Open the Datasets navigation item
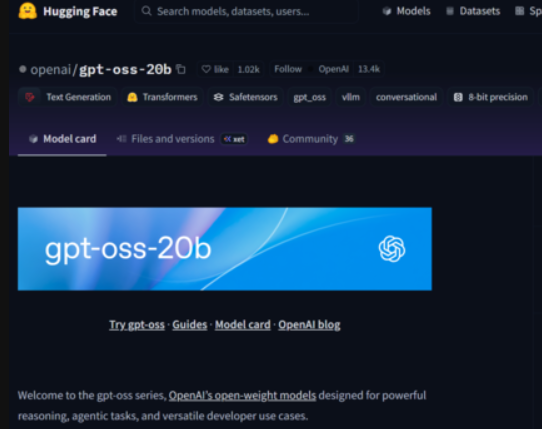Image resolution: width=542 pixels, height=429 pixels. 473,11
